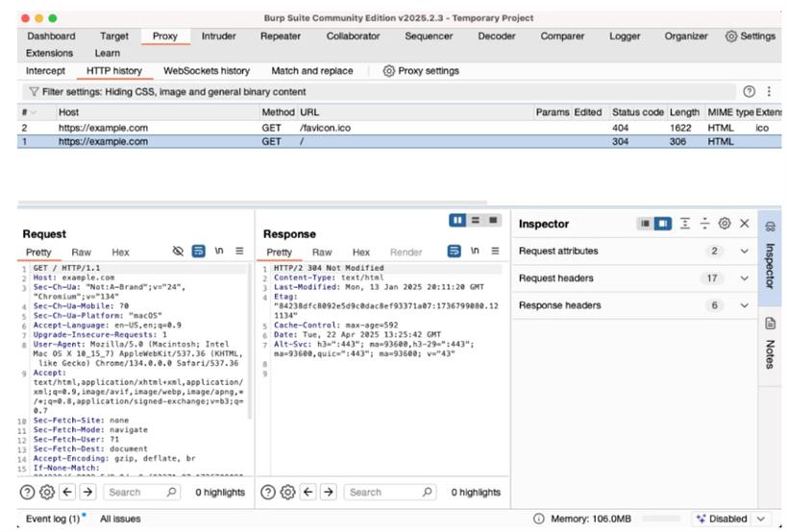The image size is (788, 532).
Task: Go to previous match in Response
Action: pyautogui.click(x=308, y=492)
